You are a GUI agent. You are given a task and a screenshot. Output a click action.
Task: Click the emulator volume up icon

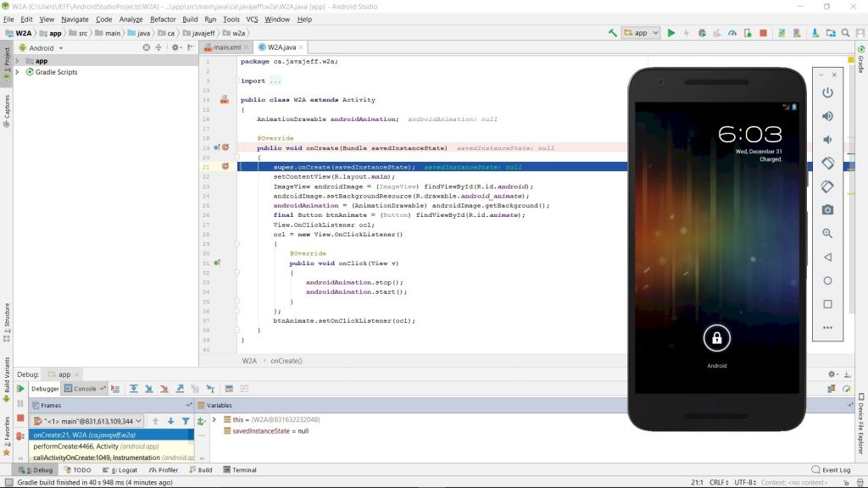(827, 116)
